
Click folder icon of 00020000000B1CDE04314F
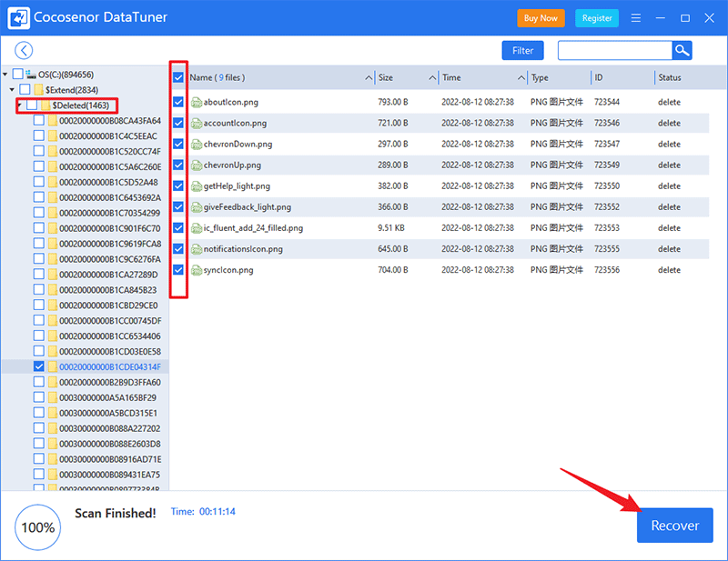pyautogui.click(x=53, y=366)
